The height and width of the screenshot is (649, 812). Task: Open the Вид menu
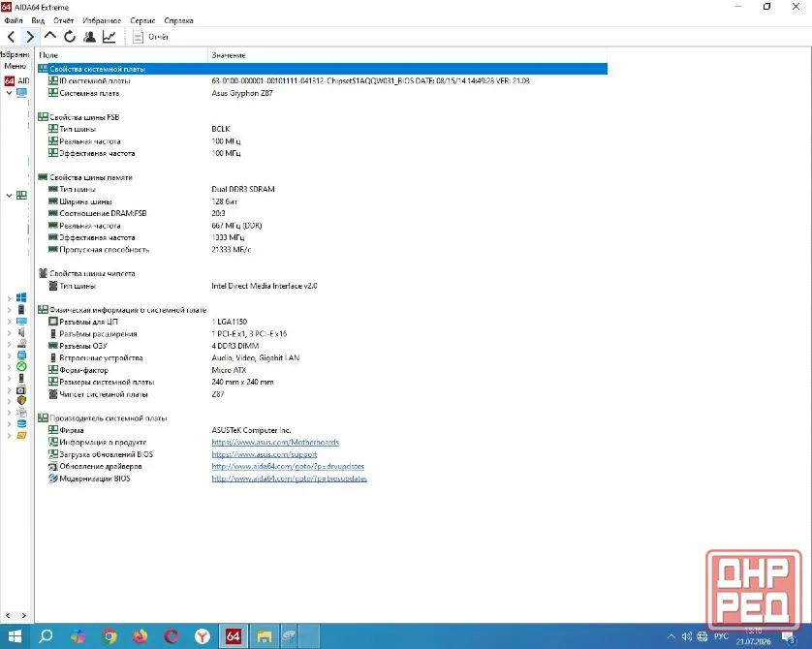click(38, 20)
